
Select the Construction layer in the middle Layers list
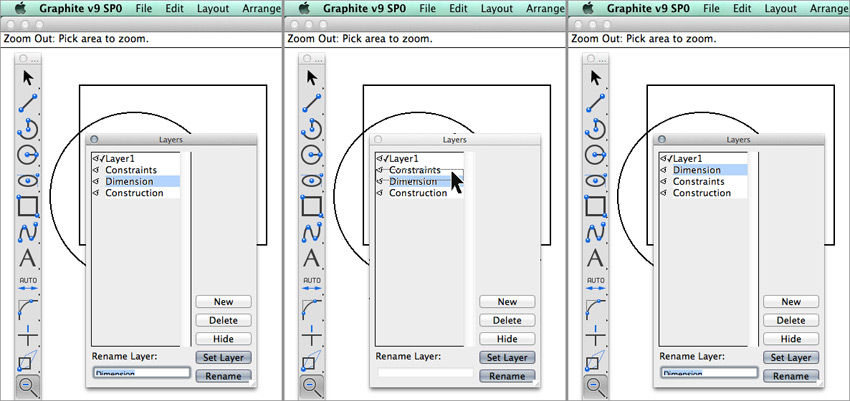click(417, 193)
